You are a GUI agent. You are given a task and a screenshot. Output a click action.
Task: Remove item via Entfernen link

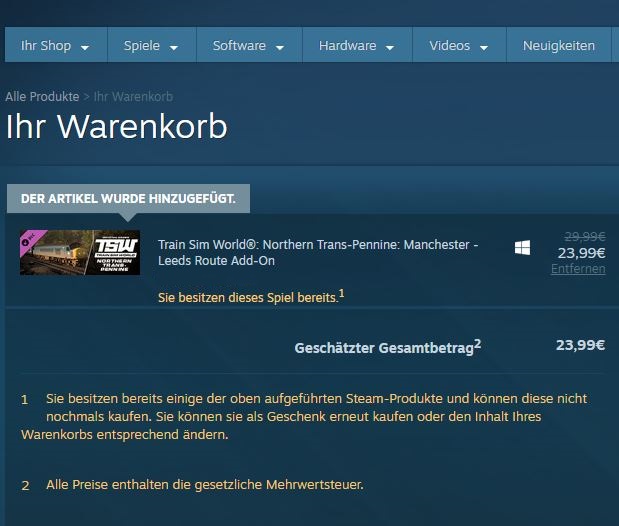click(x=578, y=269)
